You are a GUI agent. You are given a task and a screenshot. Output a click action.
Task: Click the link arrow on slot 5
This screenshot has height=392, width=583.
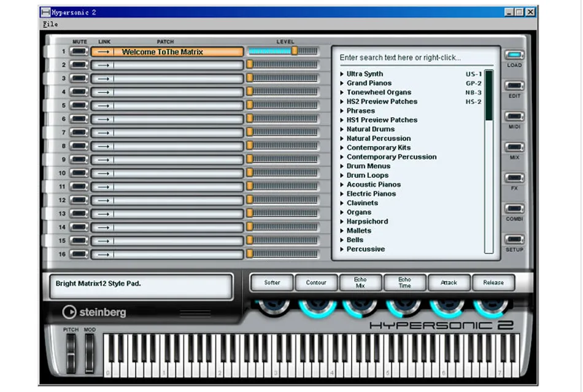[x=103, y=106]
